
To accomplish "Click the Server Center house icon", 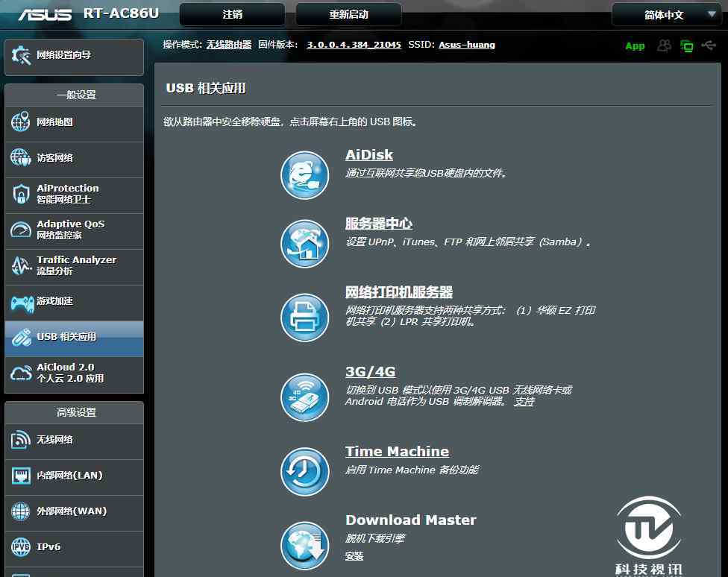I will (x=304, y=244).
